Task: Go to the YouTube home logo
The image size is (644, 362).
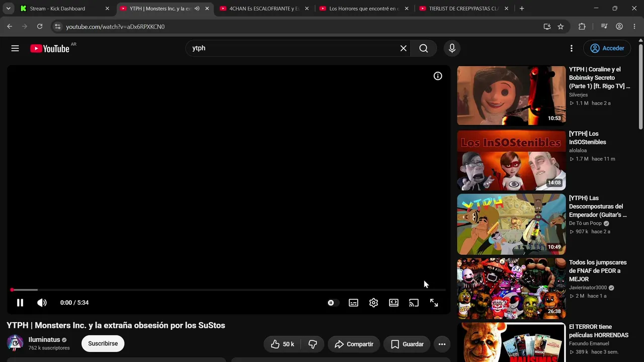Action: [49, 48]
